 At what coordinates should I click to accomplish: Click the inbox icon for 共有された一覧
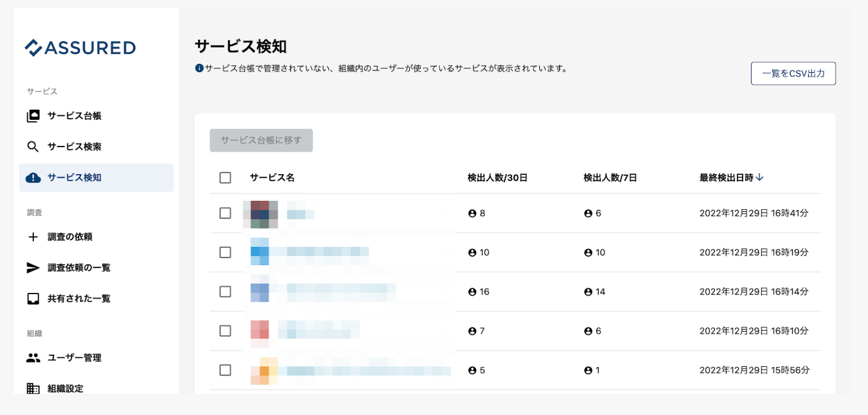pyautogui.click(x=33, y=298)
